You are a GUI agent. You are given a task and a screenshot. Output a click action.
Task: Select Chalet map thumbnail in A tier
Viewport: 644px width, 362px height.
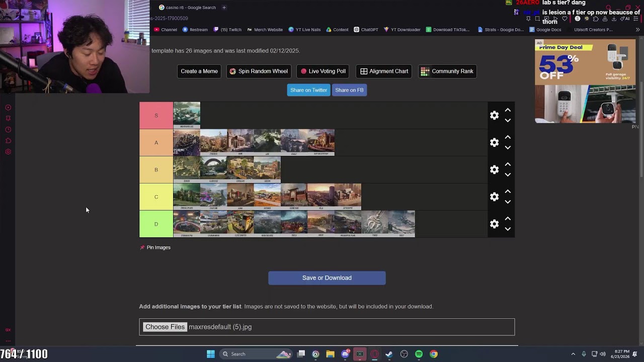click(x=294, y=142)
